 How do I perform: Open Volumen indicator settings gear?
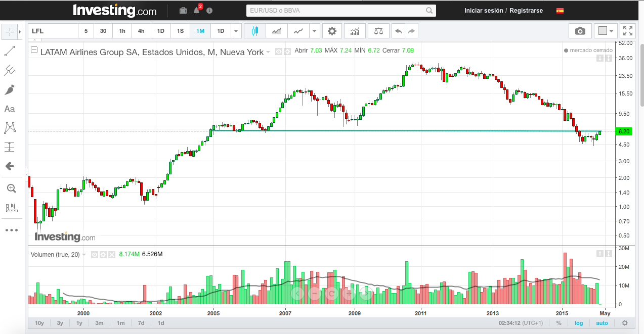[x=103, y=255]
